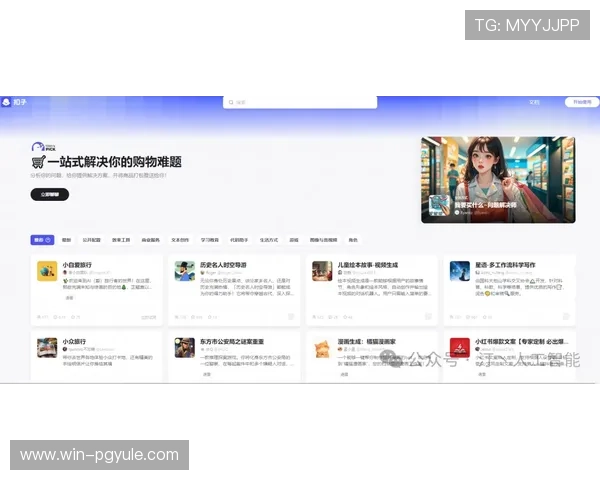Click the 历史名人时空导游 bot avatar
The image size is (600, 480).
(185, 271)
